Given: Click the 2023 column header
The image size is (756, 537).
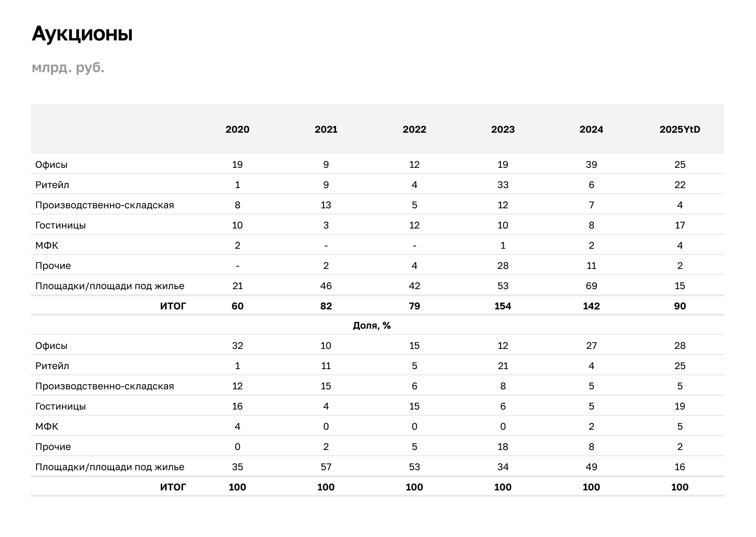Looking at the screenshot, I should click(503, 129).
